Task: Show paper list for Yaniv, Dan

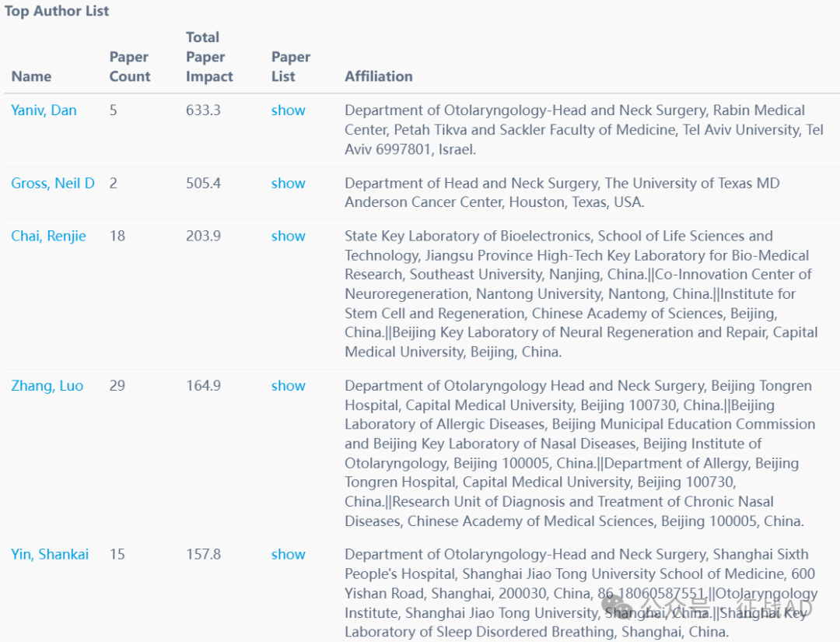Action: coord(289,111)
